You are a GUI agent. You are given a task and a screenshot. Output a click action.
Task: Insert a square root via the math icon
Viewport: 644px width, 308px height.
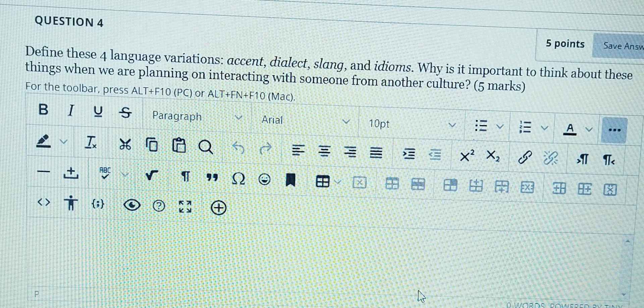[151, 175]
